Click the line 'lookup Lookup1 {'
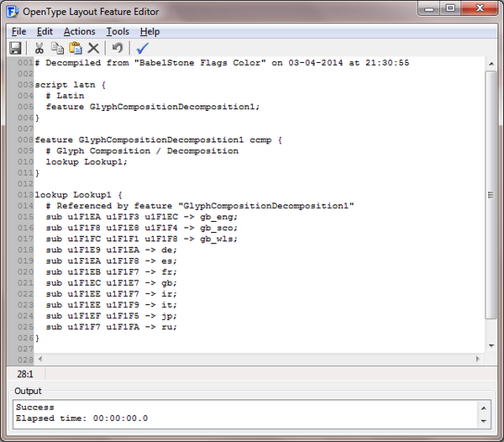This screenshot has width=504, height=442. click(78, 195)
